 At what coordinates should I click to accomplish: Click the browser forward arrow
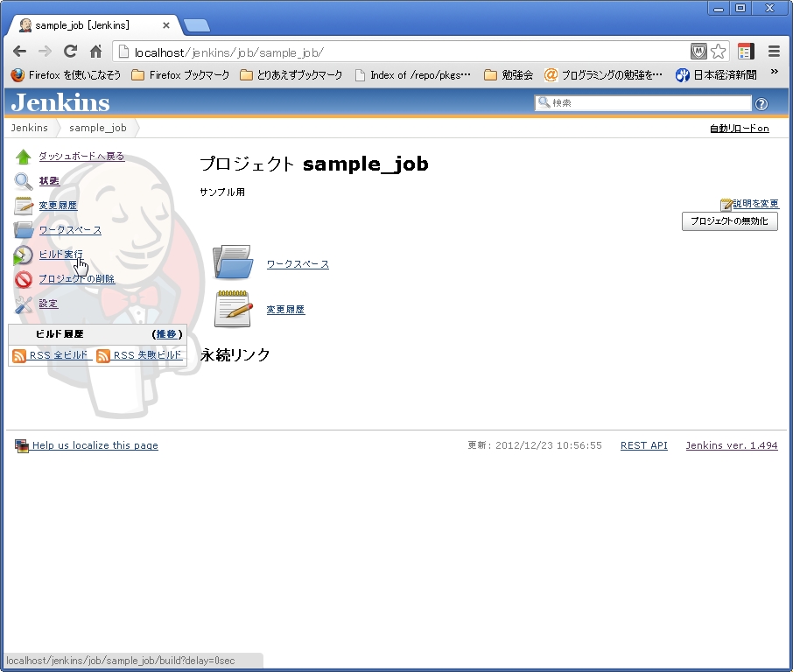[45, 51]
